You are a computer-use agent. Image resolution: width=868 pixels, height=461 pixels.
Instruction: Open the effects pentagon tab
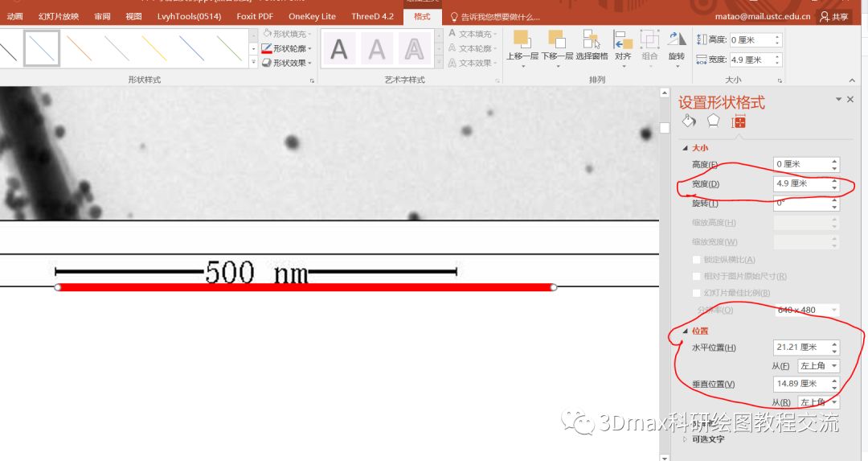pos(713,121)
